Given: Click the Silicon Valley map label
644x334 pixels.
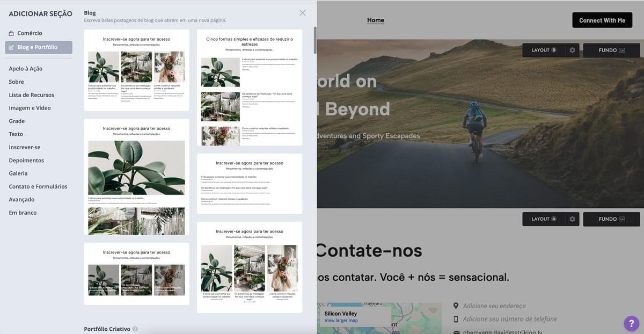Looking at the screenshot, I should click(x=341, y=314).
